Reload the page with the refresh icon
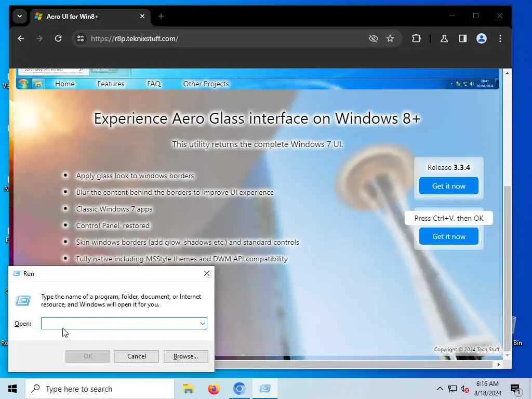 [58, 38]
